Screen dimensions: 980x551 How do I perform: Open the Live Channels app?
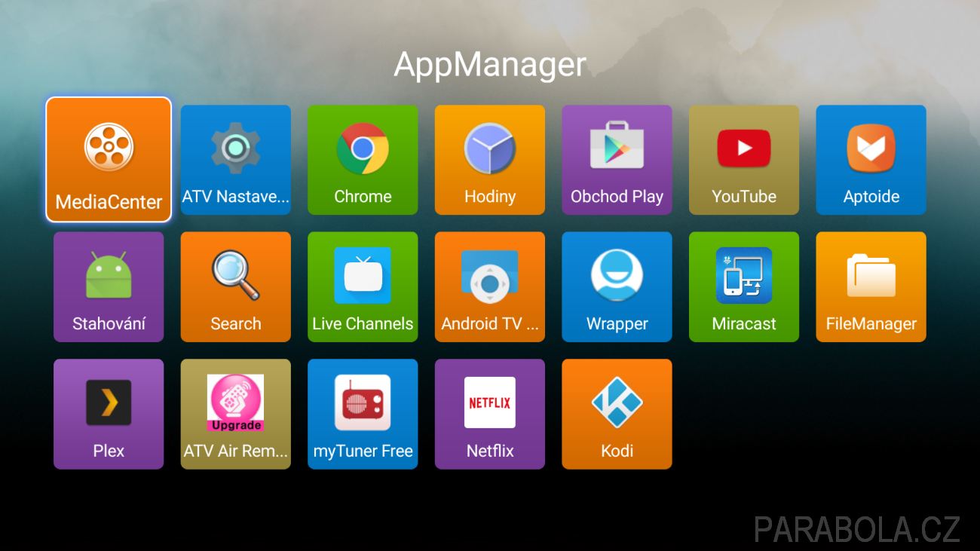click(x=363, y=287)
